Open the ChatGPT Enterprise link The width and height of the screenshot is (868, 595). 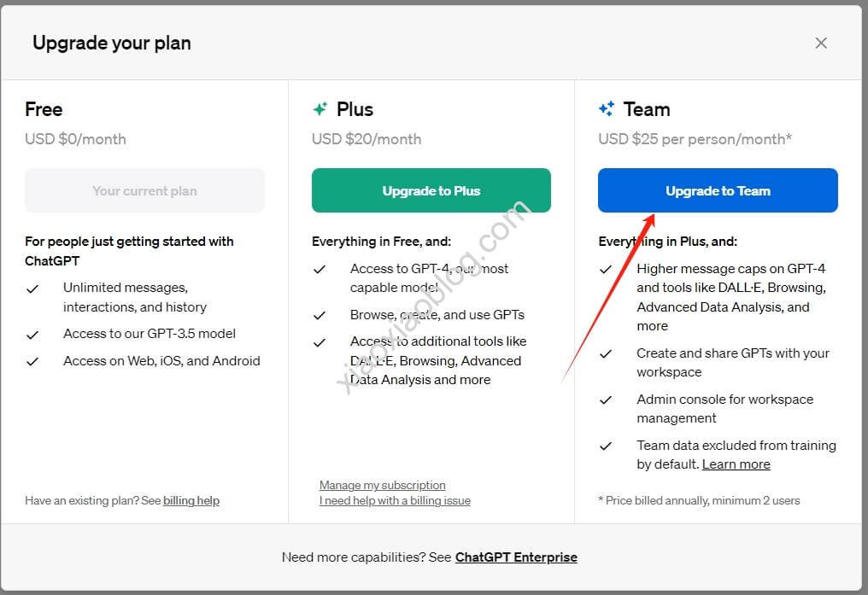point(516,557)
